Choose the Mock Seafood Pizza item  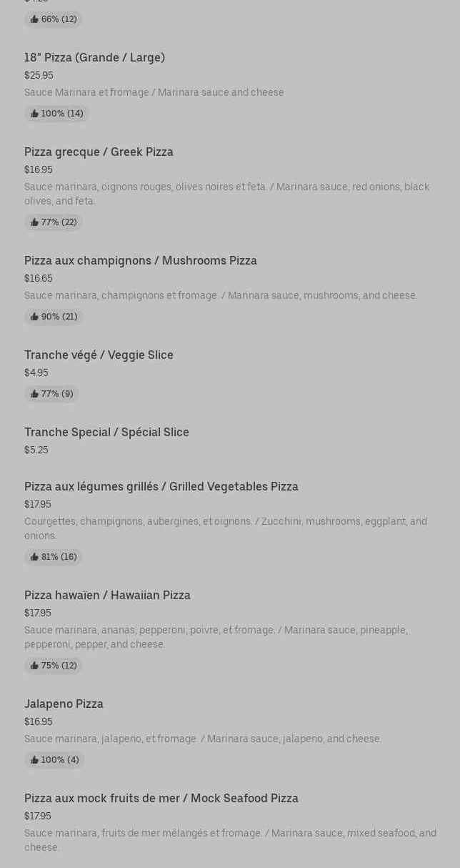[x=161, y=798]
